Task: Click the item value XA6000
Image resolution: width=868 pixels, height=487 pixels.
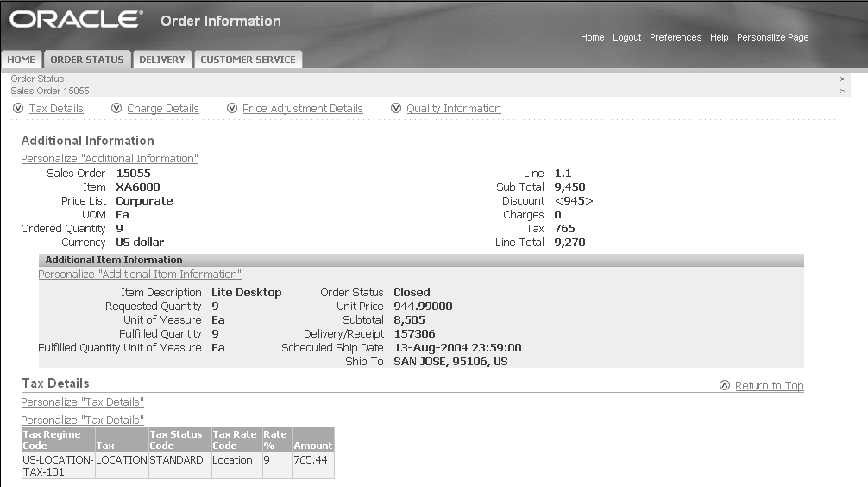Action: (x=138, y=187)
